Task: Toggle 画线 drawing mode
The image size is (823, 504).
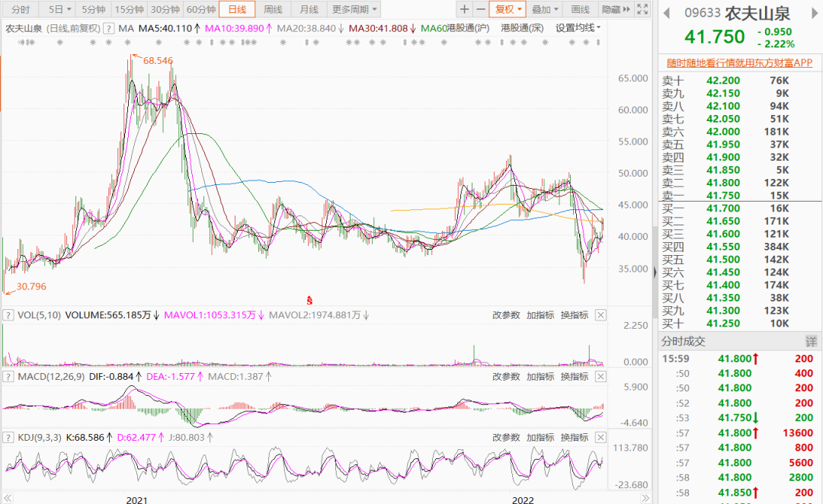Action: 580,9
